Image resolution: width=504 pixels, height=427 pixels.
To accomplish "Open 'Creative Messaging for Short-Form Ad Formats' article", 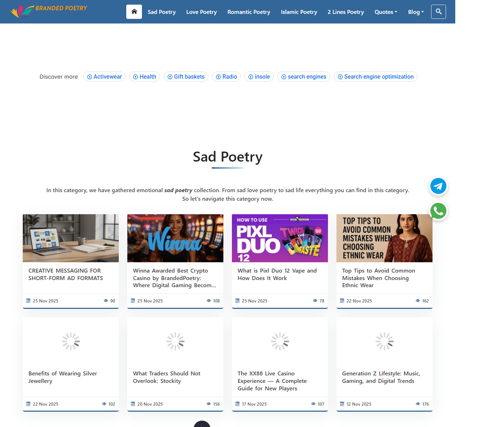I will (x=65, y=274).
